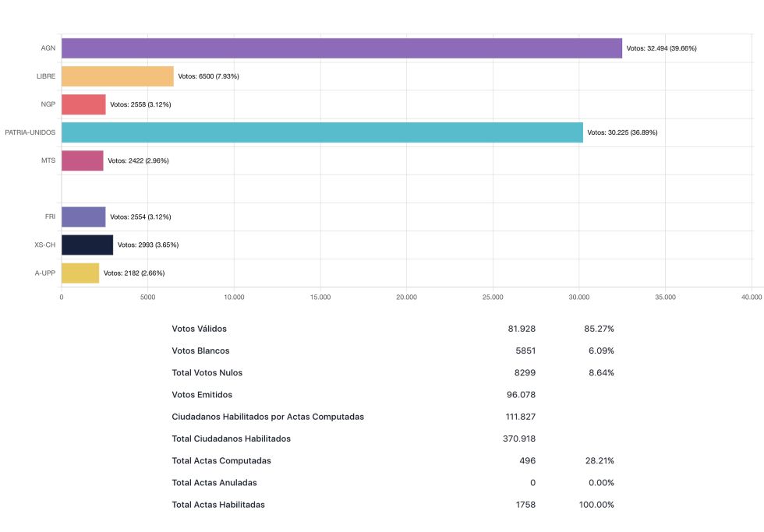Image resolution: width=764 pixels, height=532 pixels.
Task: Click the Total Actas Computadas percentage 28.21%
Action: [599, 461]
